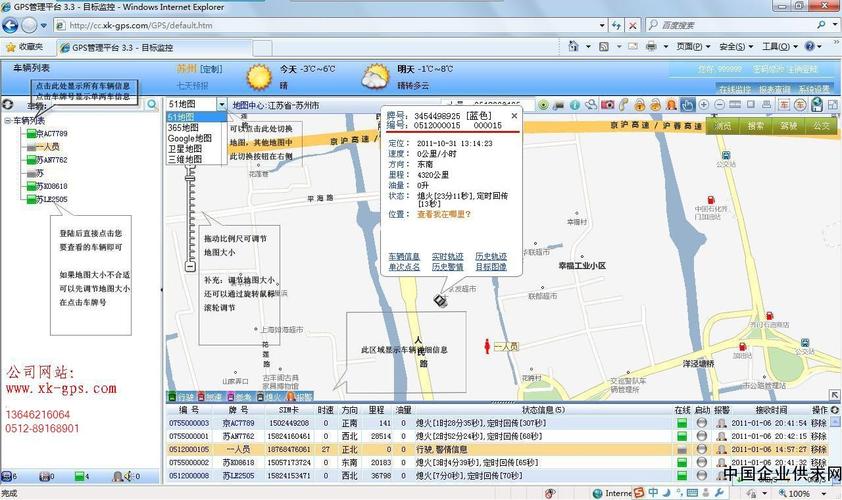This screenshot has height=500, width=842.
Task: Click the IE home icon
Action: coord(574,47)
